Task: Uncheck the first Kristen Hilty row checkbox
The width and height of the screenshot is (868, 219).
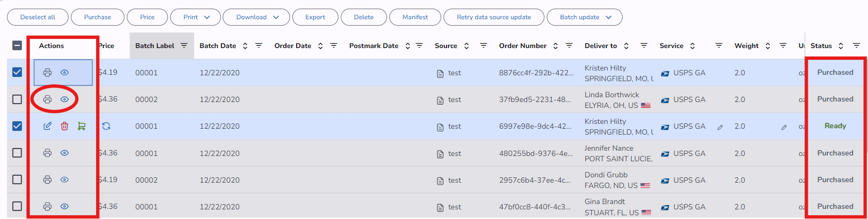Action: click(17, 72)
